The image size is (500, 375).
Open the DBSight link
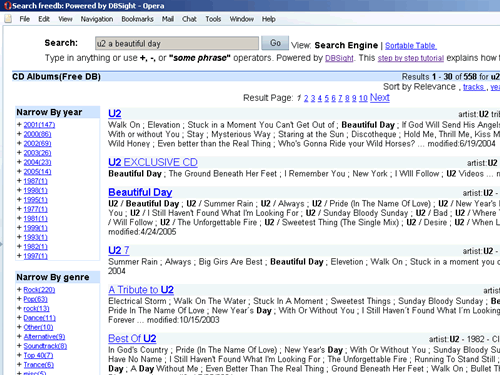[x=339, y=58]
